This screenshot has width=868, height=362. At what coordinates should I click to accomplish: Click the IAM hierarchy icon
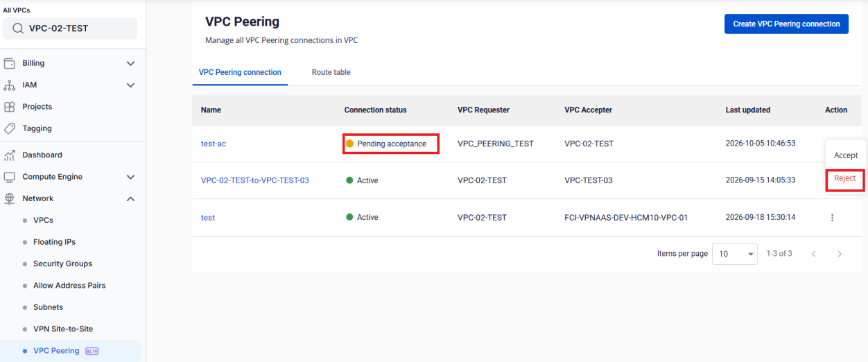[x=10, y=85]
